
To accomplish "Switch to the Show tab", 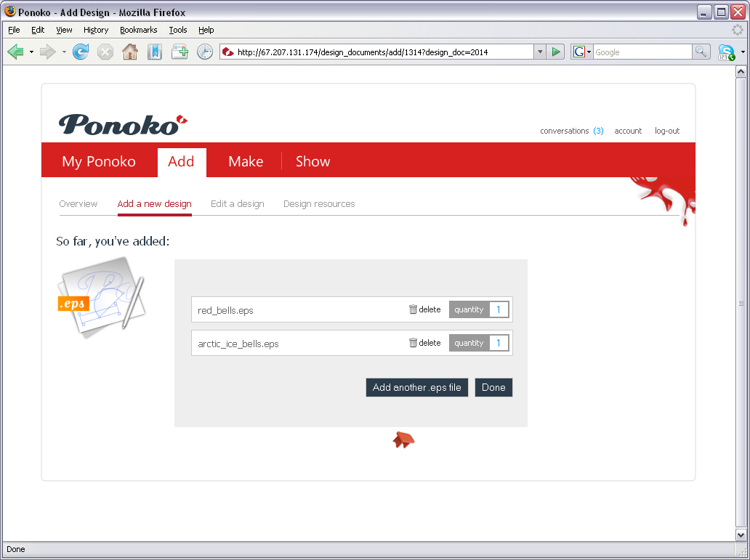I will pos(312,161).
